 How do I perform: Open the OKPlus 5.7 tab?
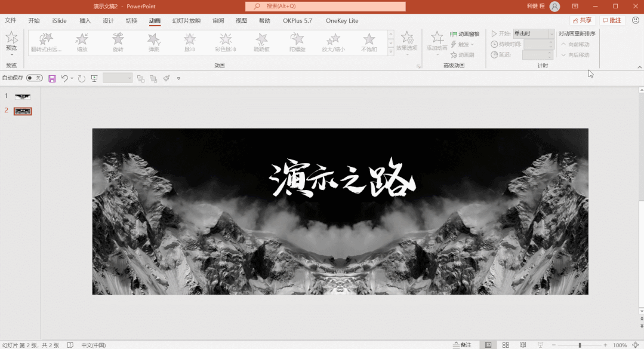(297, 20)
